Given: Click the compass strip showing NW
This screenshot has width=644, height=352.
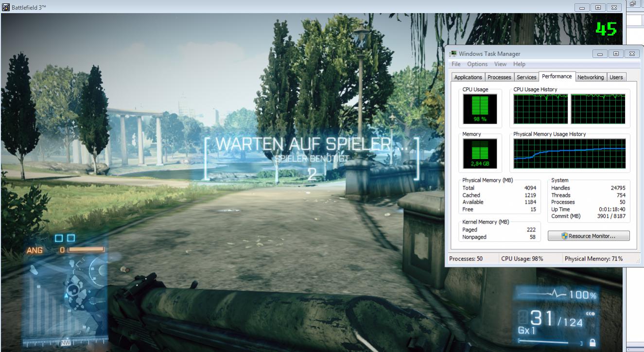Looking at the screenshot, I should 65,342.
